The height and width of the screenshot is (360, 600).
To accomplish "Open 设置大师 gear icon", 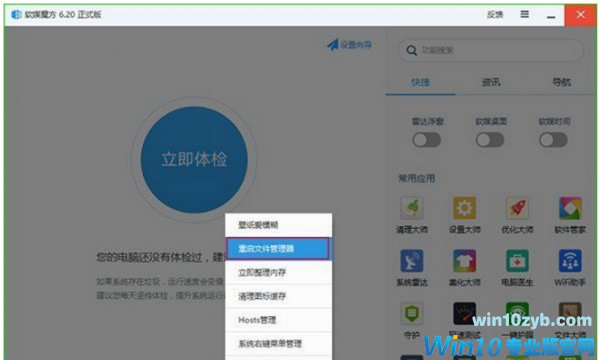I will click(x=465, y=208).
